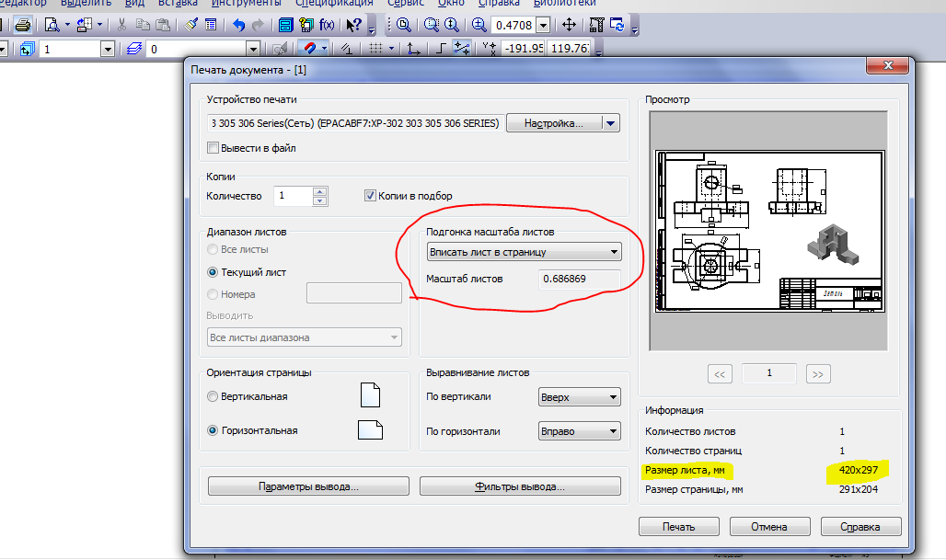The height and width of the screenshot is (560, 946).
Task: Click the grid dots icon
Action: point(375,48)
